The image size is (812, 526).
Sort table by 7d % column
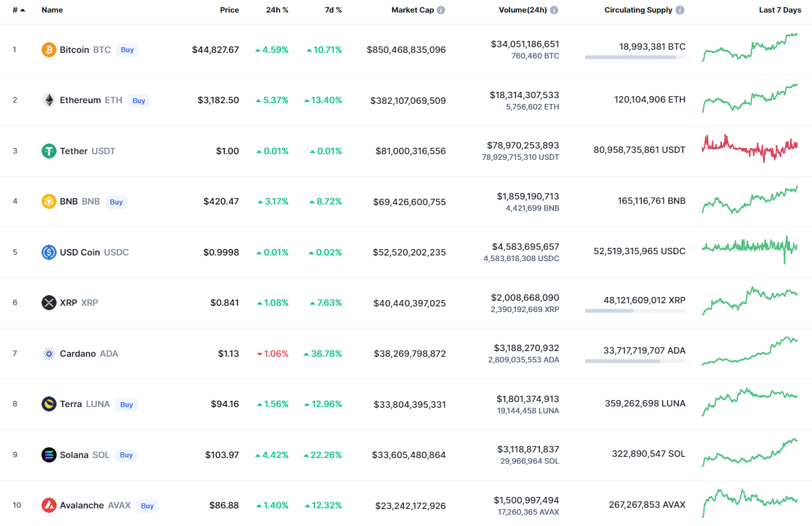coord(333,10)
